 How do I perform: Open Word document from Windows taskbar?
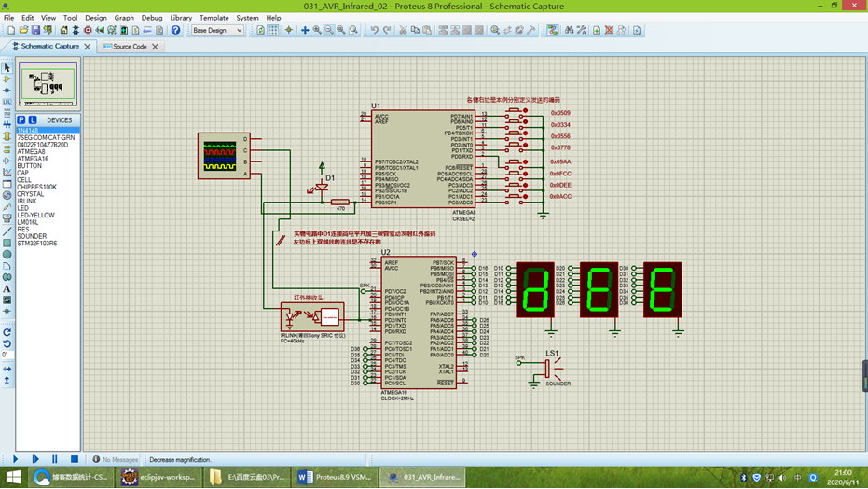click(x=335, y=477)
